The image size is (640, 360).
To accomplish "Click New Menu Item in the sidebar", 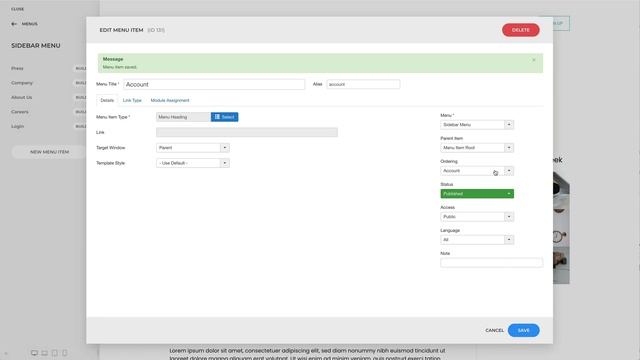I will click(49, 152).
